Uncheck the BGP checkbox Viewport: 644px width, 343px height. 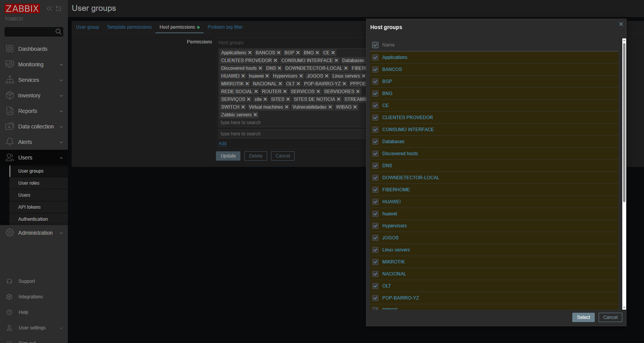point(375,81)
